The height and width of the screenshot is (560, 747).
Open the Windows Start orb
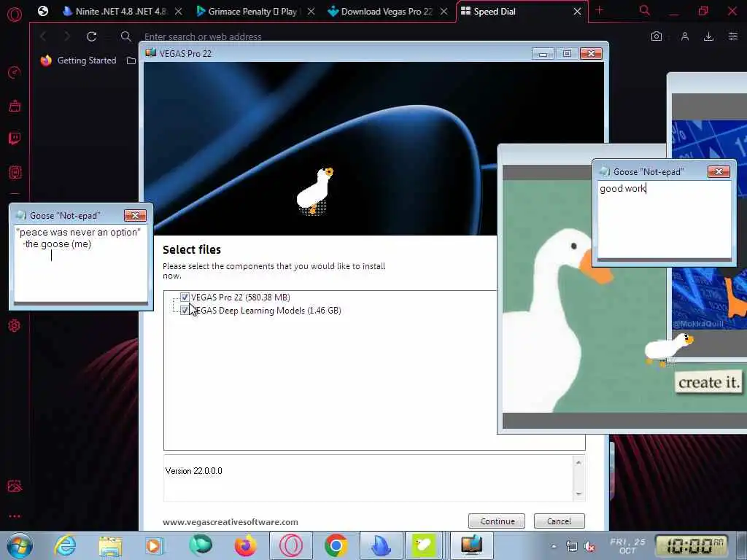(x=20, y=545)
